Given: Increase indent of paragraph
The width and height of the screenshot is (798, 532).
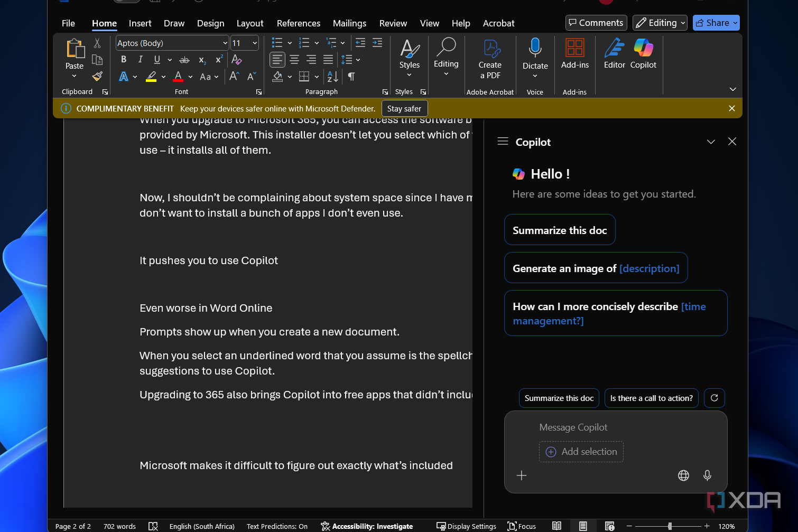Looking at the screenshot, I should point(377,43).
